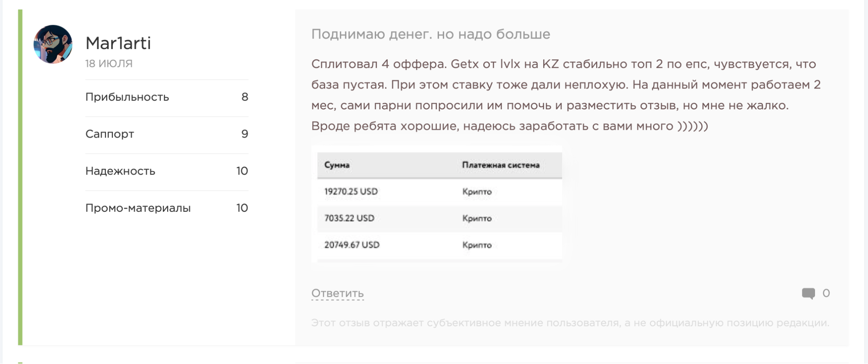Click the Сумма column header
Viewport: 868px width, 364px height.
(x=337, y=165)
